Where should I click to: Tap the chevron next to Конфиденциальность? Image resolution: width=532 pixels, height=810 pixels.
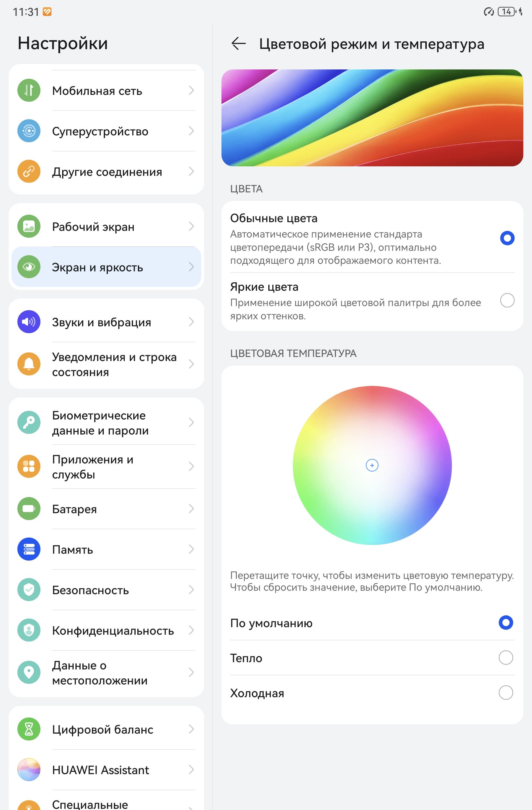coord(191,630)
